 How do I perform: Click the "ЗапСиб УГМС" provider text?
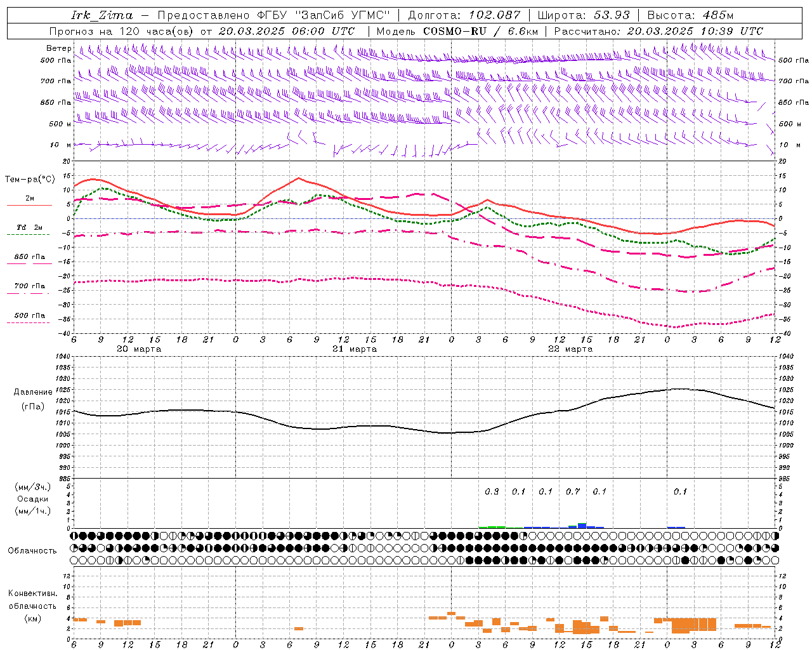(x=343, y=15)
